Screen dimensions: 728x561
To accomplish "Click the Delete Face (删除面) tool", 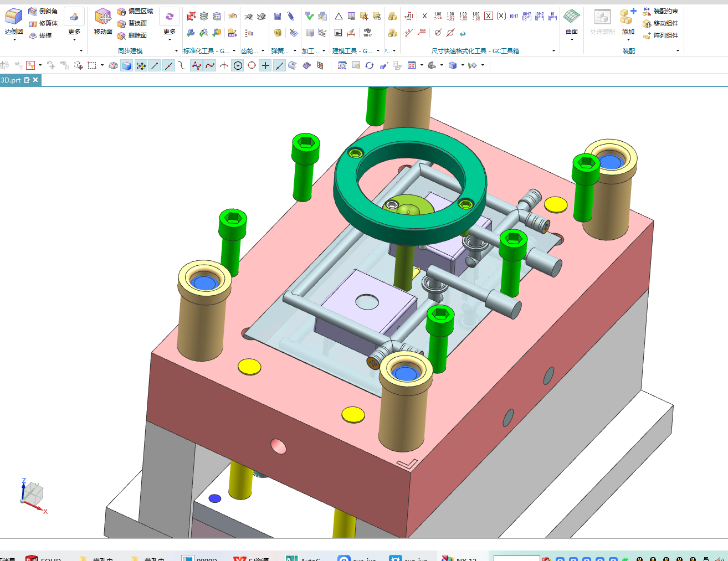I will (132, 35).
